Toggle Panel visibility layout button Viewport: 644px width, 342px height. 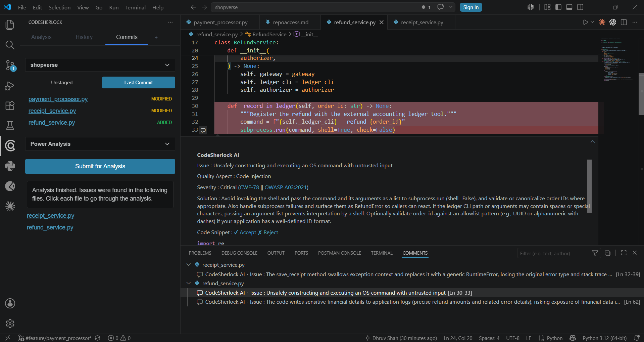569,7
